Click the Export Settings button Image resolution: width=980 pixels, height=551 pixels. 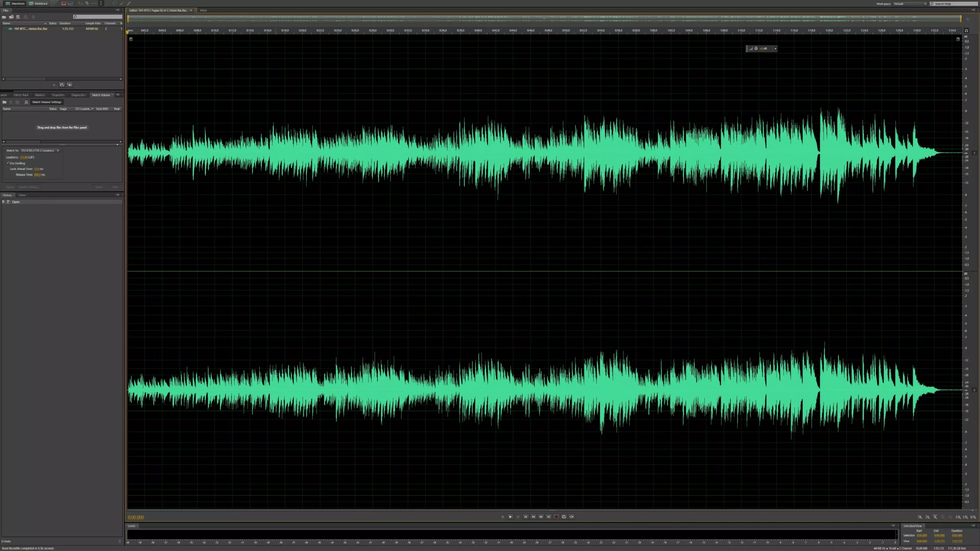click(29, 187)
